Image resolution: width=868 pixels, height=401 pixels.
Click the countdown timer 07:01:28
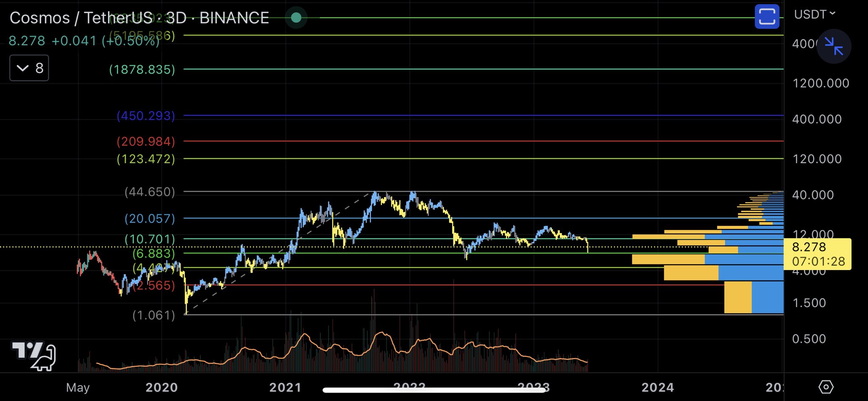818,262
